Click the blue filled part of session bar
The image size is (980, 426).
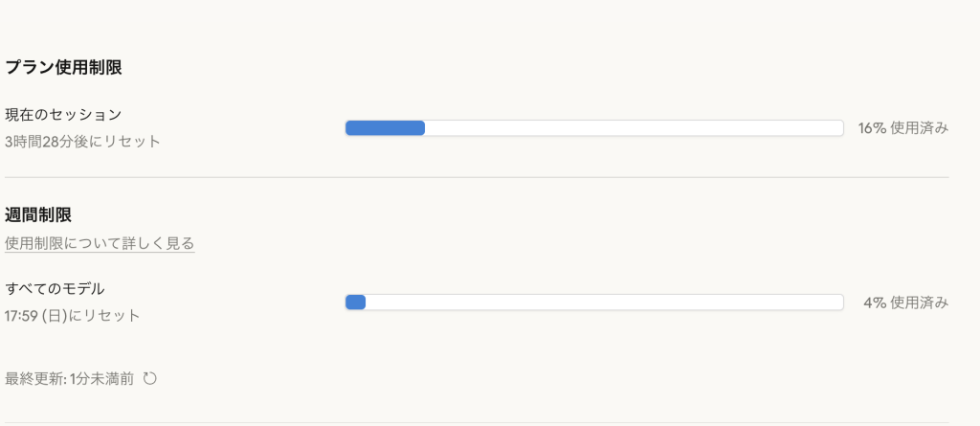tap(385, 128)
